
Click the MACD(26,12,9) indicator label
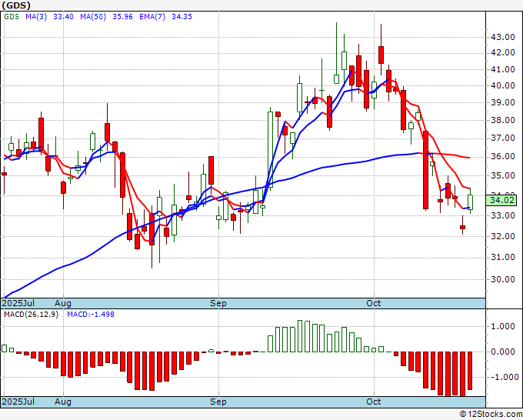(31, 315)
